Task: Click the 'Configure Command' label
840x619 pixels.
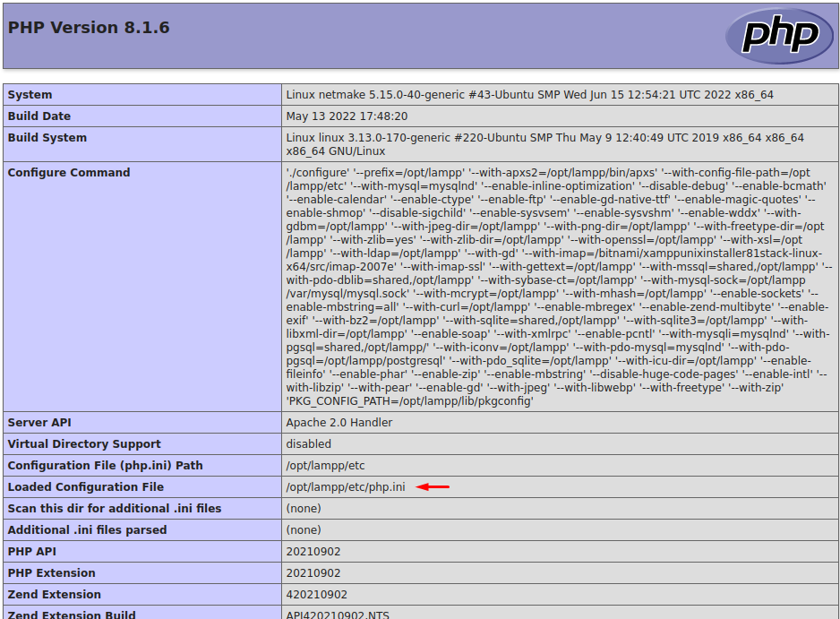Action: pos(69,173)
